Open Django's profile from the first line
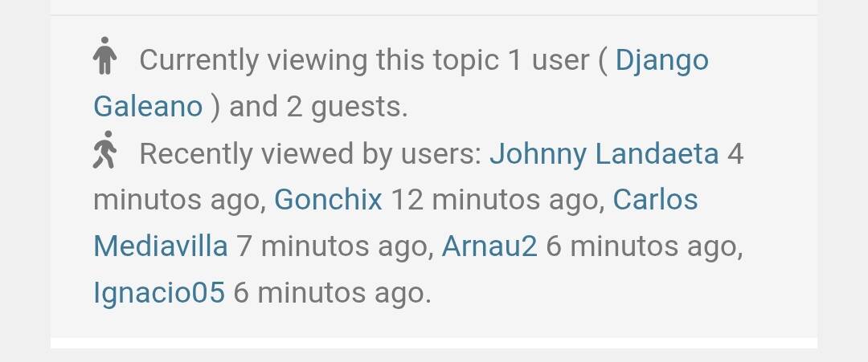 (x=661, y=59)
